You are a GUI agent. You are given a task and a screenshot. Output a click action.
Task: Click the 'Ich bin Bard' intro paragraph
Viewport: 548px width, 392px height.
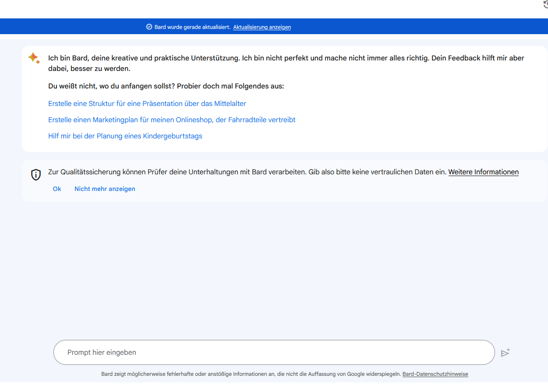[x=286, y=64]
